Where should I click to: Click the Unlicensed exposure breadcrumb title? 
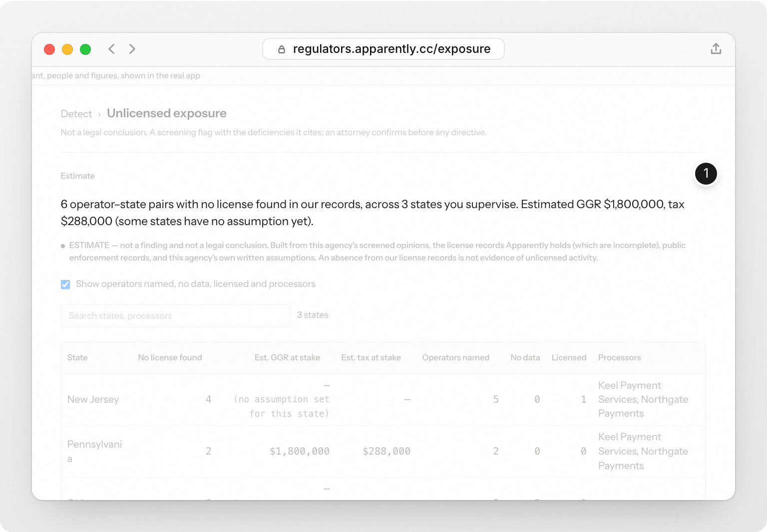pyautogui.click(x=167, y=113)
